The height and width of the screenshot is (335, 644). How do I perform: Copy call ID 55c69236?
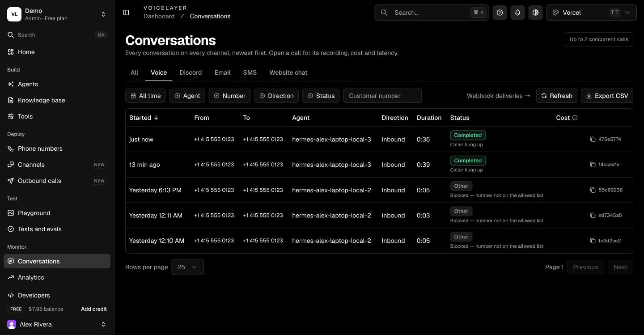point(593,190)
